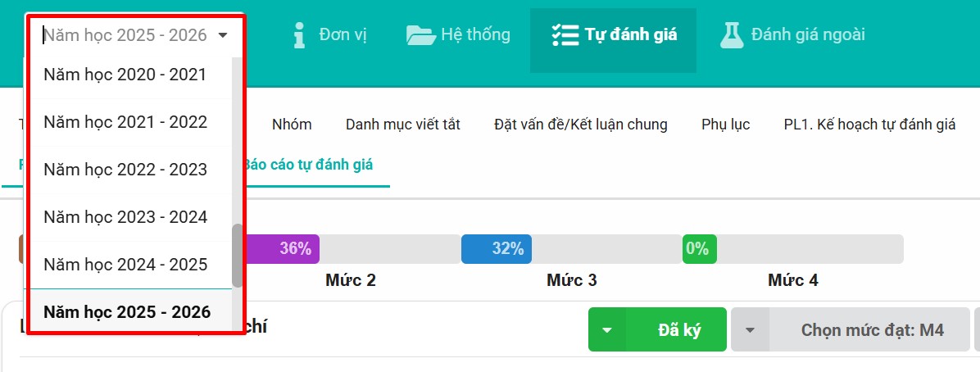Expand arrow beside Đã ký button

coord(607,330)
